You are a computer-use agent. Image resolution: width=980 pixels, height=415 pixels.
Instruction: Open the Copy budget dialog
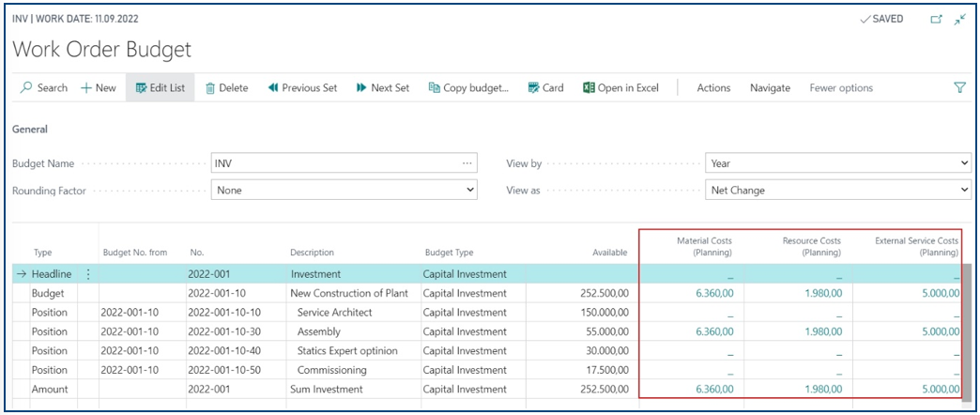click(468, 88)
